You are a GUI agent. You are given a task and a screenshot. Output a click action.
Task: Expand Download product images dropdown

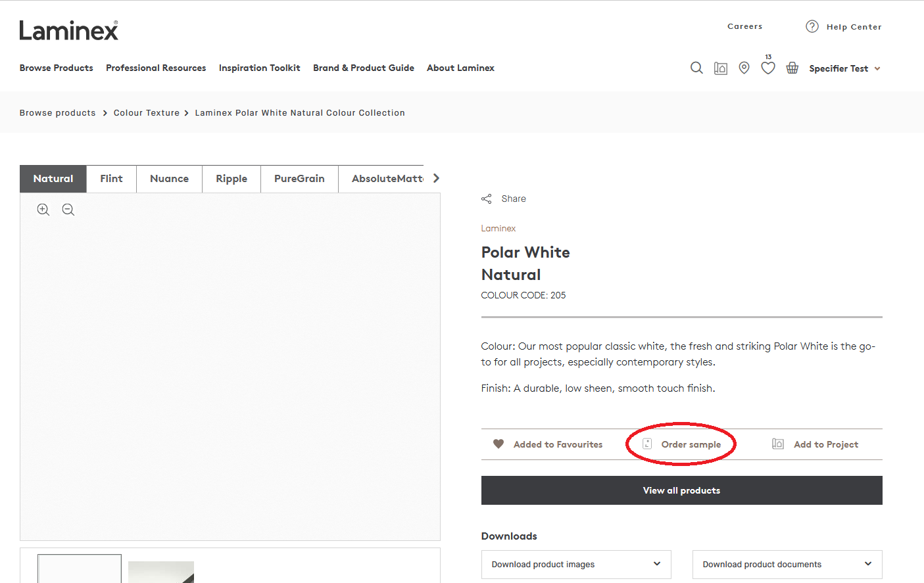click(575, 564)
